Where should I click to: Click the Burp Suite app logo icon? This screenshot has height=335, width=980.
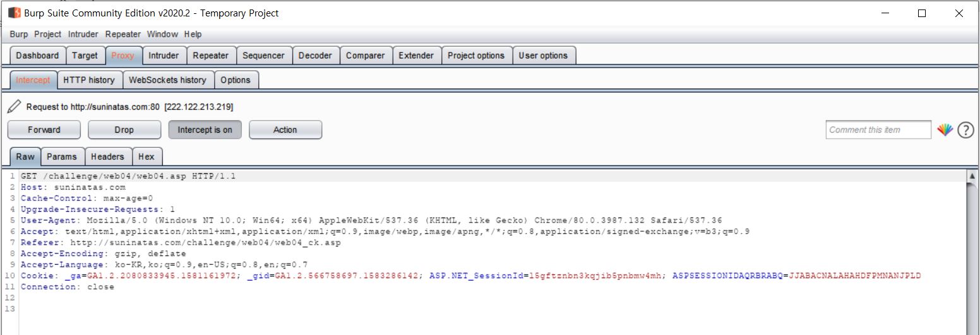click(x=15, y=13)
